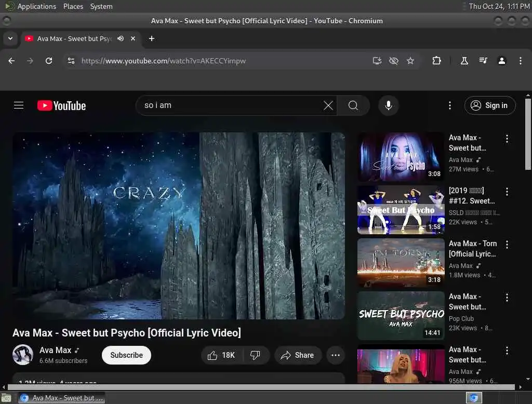Screen dimensions: 532x404
Task: Subscribe to Ava Max channel
Action: pos(127,355)
